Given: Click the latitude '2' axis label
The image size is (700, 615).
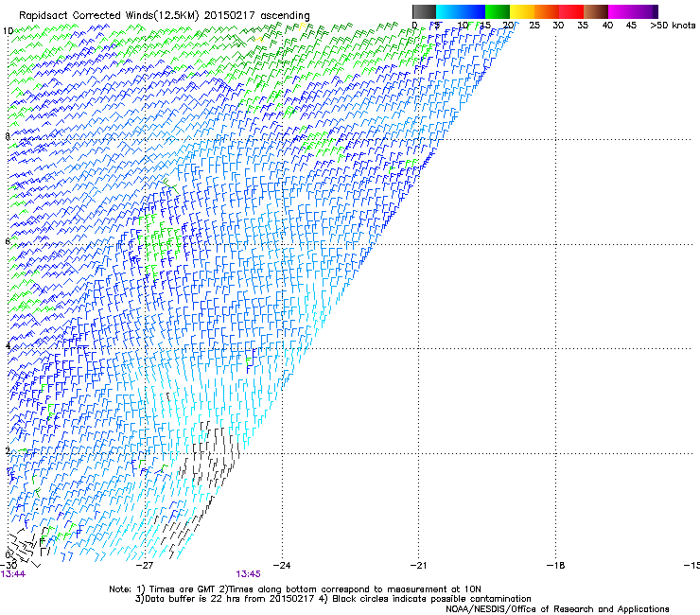Looking at the screenshot, I should click(x=8, y=450).
